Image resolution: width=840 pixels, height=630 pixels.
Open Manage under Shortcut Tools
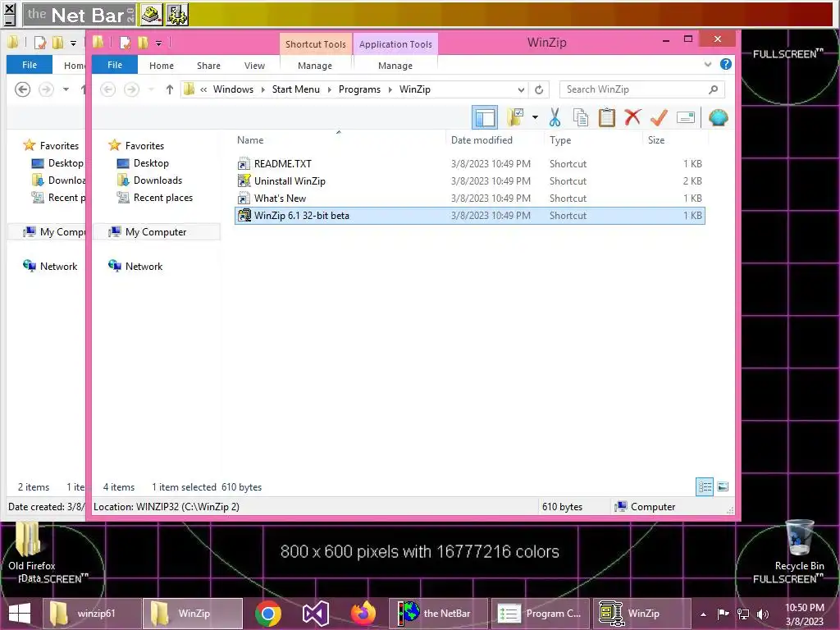click(315, 66)
